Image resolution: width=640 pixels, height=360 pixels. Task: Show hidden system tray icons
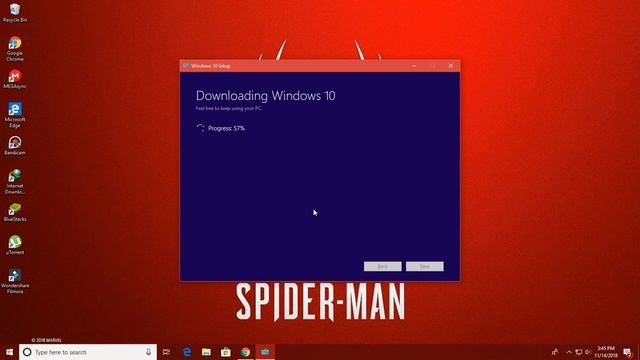click(x=569, y=352)
